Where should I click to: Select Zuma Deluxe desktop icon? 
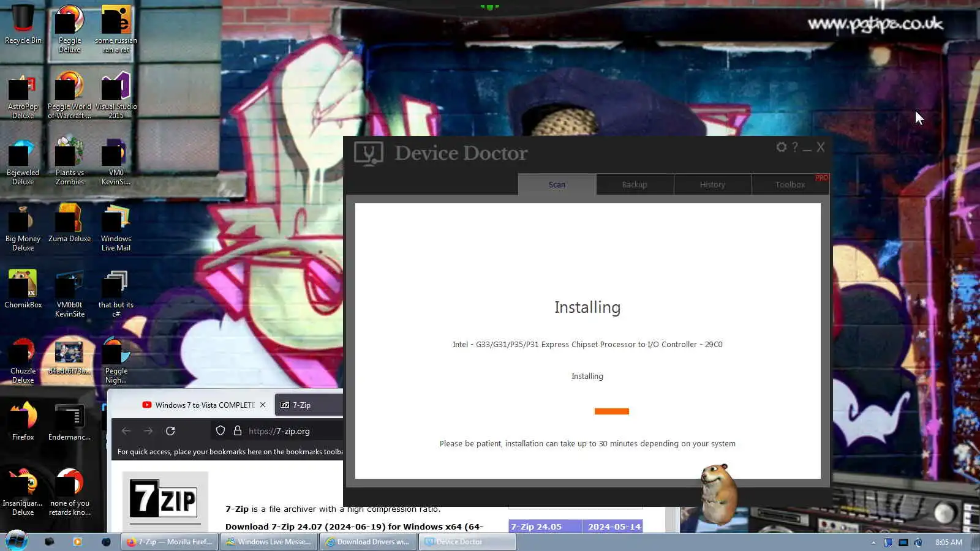[70, 224]
